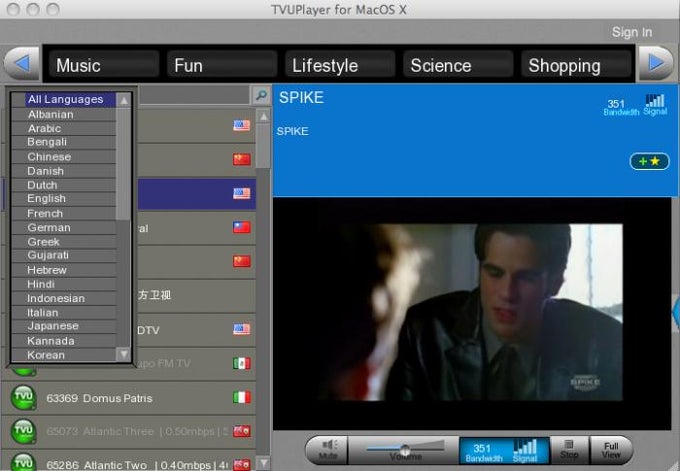Click the TVU icon beside Domus Patris
680x471 pixels.
[x=23, y=398]
